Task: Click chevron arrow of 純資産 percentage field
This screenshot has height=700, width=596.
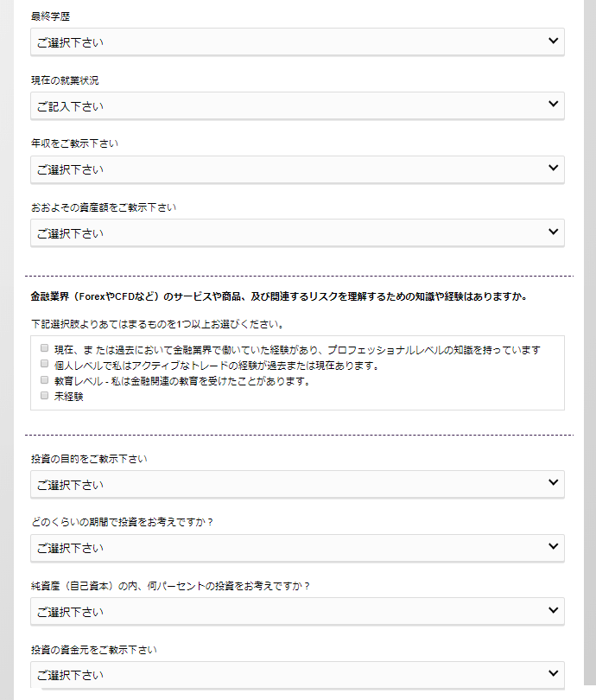Action: [x=553, y=610]
